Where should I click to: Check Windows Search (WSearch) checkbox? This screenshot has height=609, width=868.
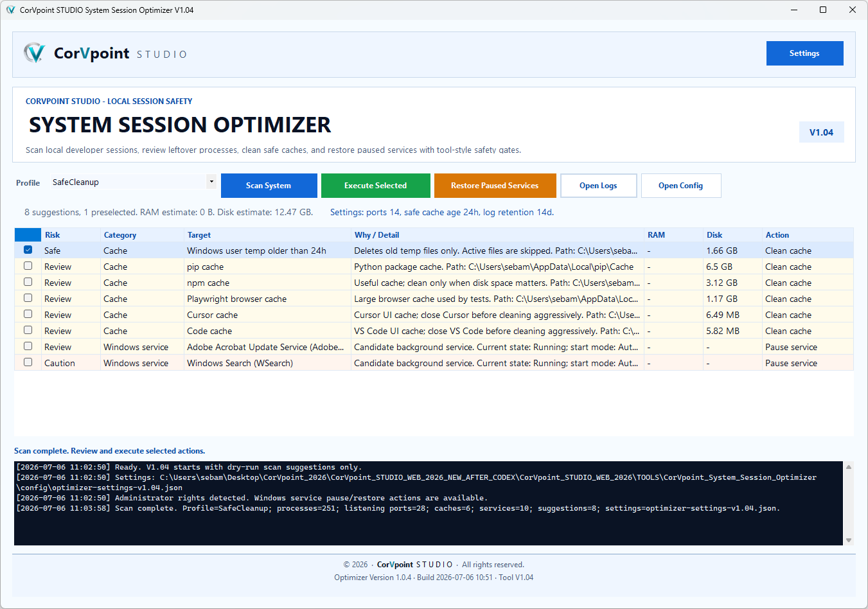point(28,362)
